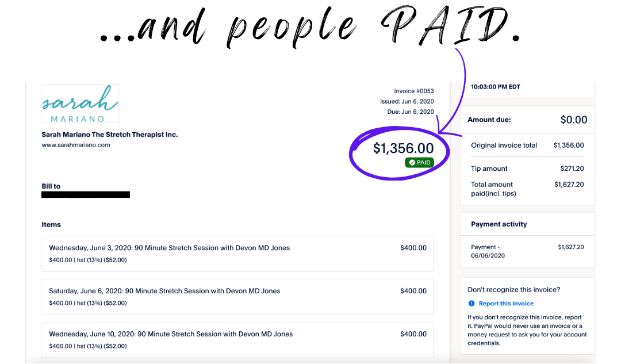The height and width of the screenshot is (364, 621).
Task: Click the Amount due $0.00 value
Action: (573, 120)
